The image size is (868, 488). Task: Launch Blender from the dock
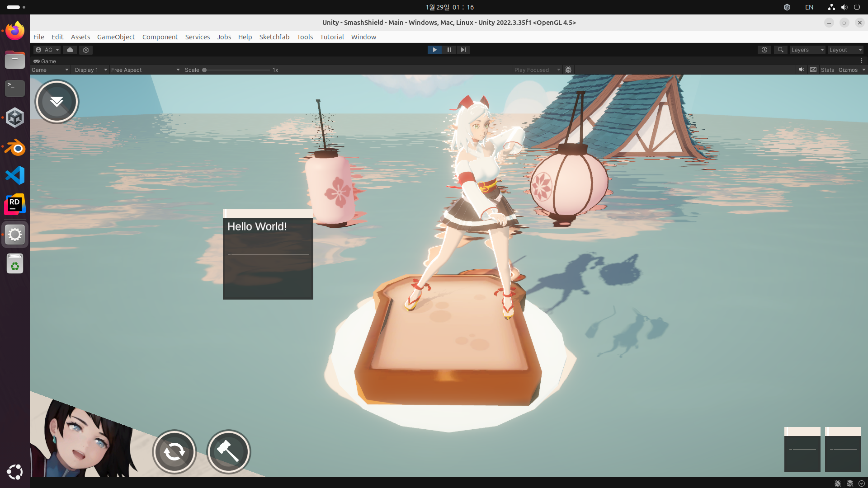click(15, 147)
